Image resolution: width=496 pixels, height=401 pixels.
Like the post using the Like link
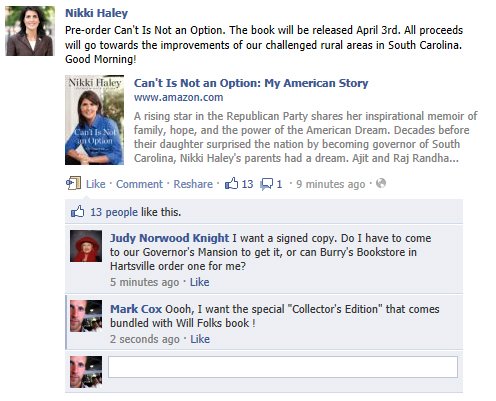pyautogui.click(x=96, y=184)
